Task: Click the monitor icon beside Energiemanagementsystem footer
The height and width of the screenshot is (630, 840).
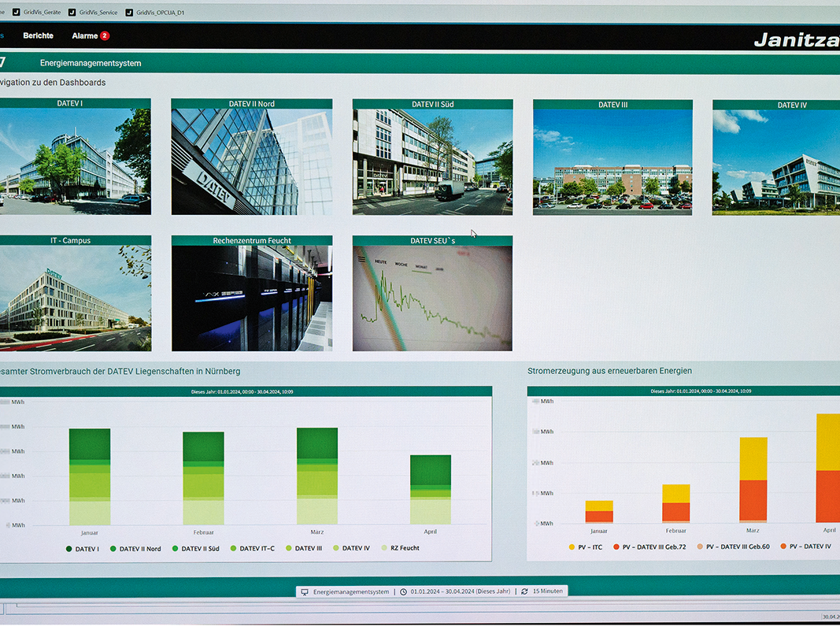Action: (305, 592)
